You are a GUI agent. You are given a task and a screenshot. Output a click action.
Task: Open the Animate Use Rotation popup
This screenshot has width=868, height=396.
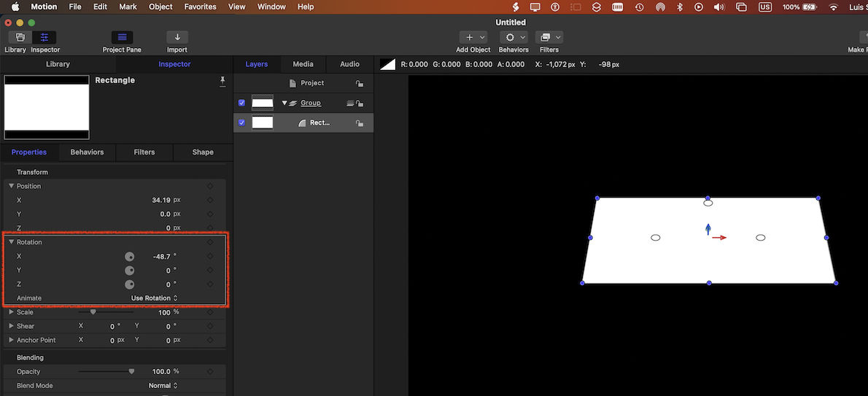click(155, 298)
